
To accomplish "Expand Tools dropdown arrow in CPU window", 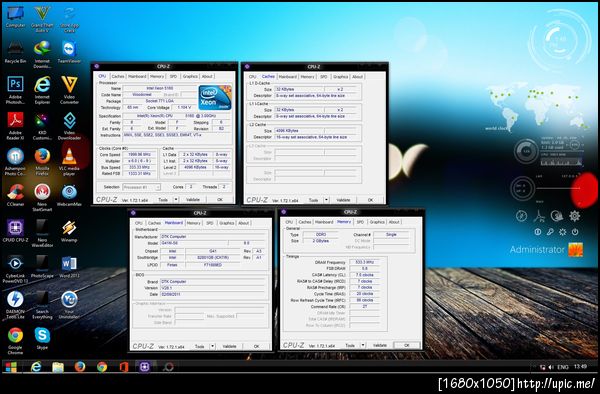I will tap(176, 199).
